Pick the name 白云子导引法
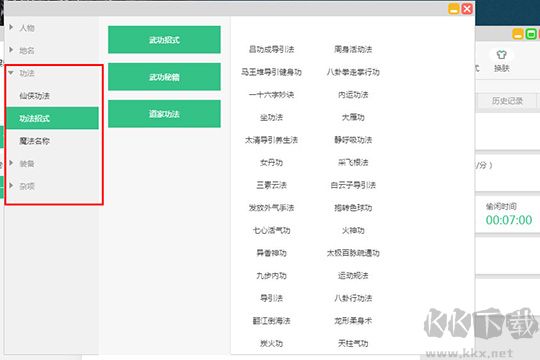The height and width of the screenshot is (360, 540). pos(353,185)
